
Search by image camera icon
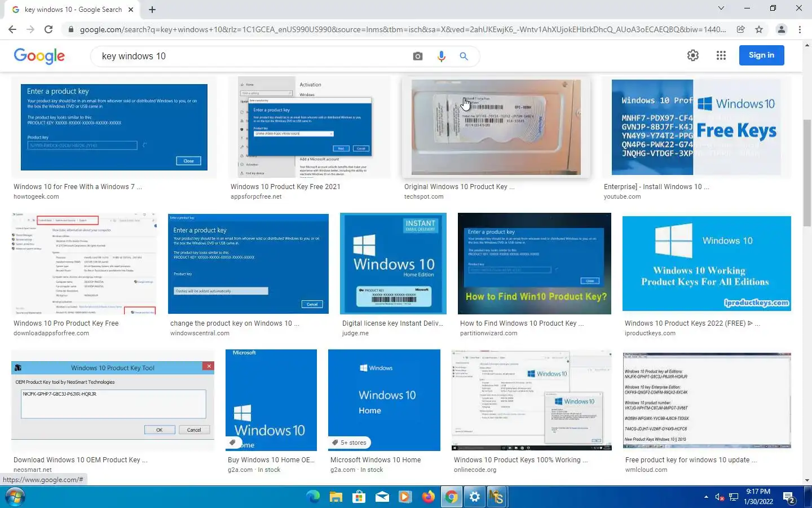(x=418, y=56)
